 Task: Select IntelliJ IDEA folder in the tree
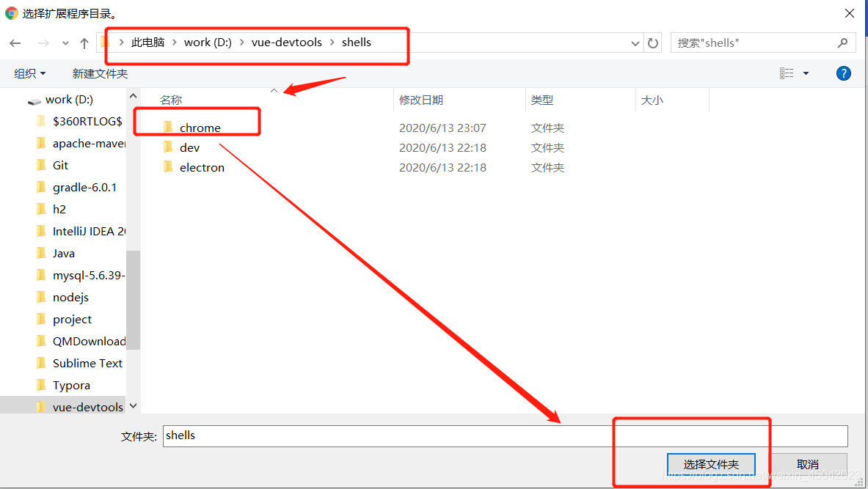click(89, 231)
